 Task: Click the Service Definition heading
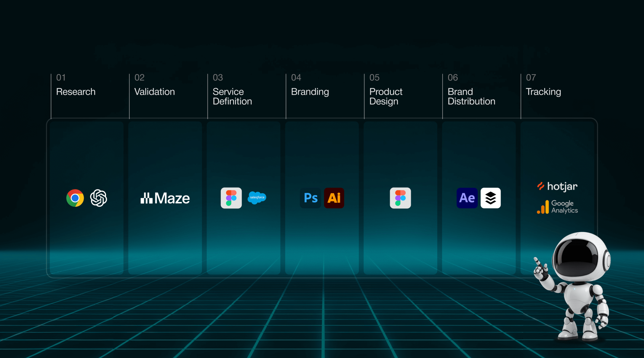click(232, 96)
